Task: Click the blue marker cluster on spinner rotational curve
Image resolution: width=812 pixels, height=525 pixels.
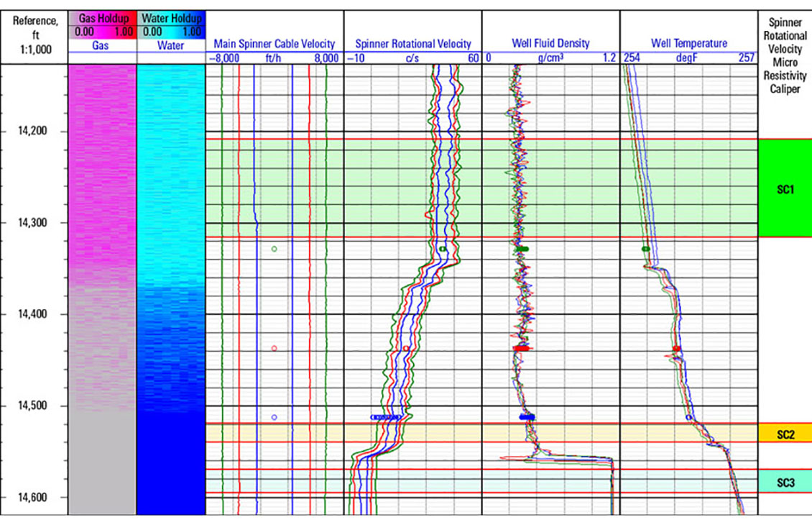Action: point(386,417)
